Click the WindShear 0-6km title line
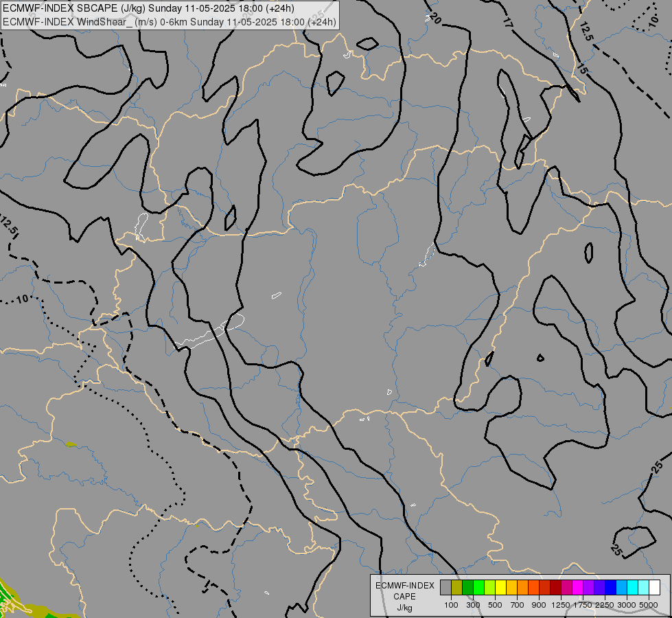 tap(170, 22)
